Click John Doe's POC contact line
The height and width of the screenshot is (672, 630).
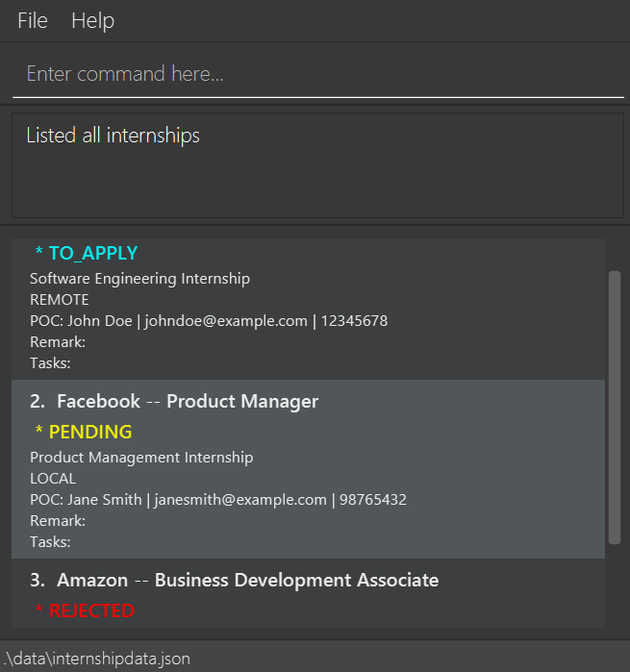click(209, 321)
